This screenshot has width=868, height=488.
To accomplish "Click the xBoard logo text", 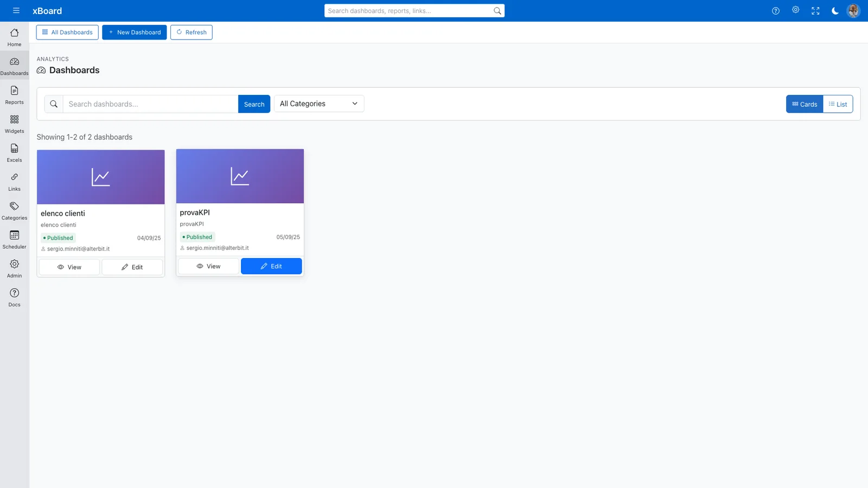I will click(47, 11).
